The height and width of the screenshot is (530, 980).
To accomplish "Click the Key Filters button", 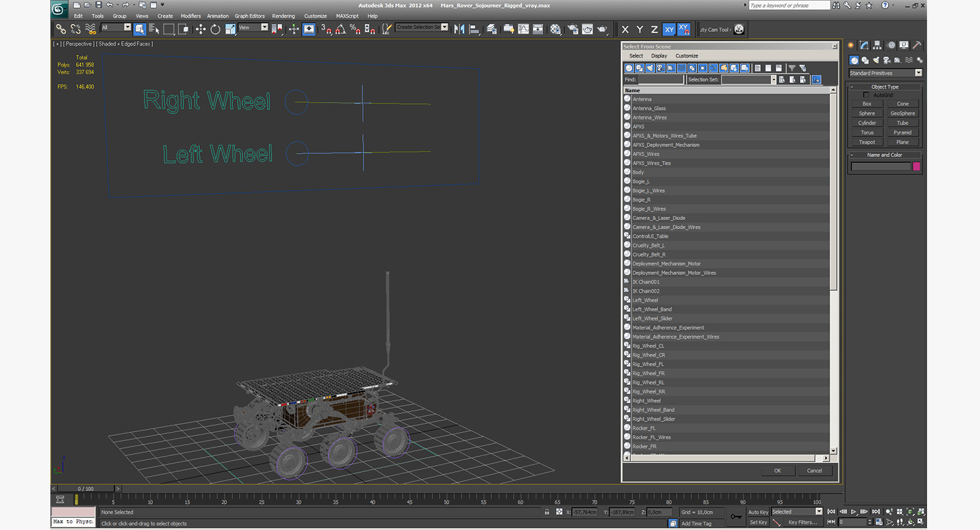I will [x=802, y=523].
